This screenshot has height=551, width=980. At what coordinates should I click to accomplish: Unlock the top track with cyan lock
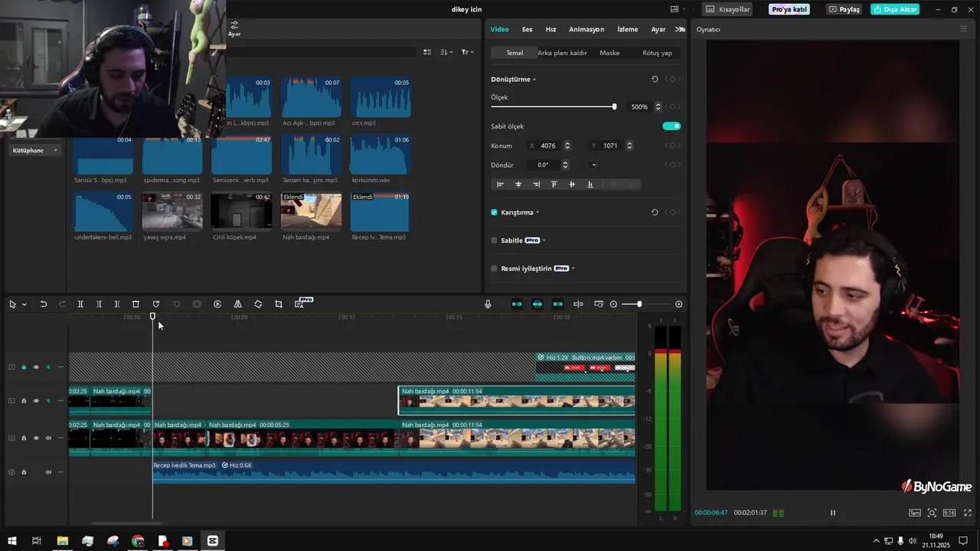pos(24,367)
